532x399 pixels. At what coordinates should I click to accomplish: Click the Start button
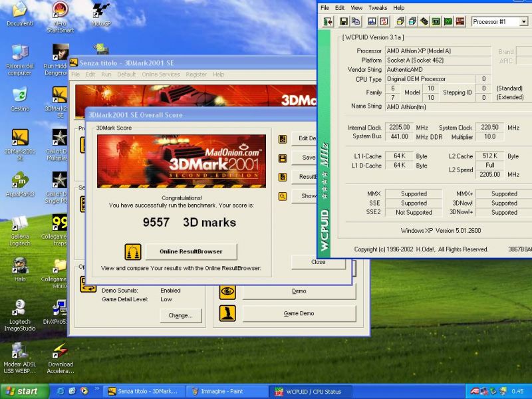coord(25,391)
